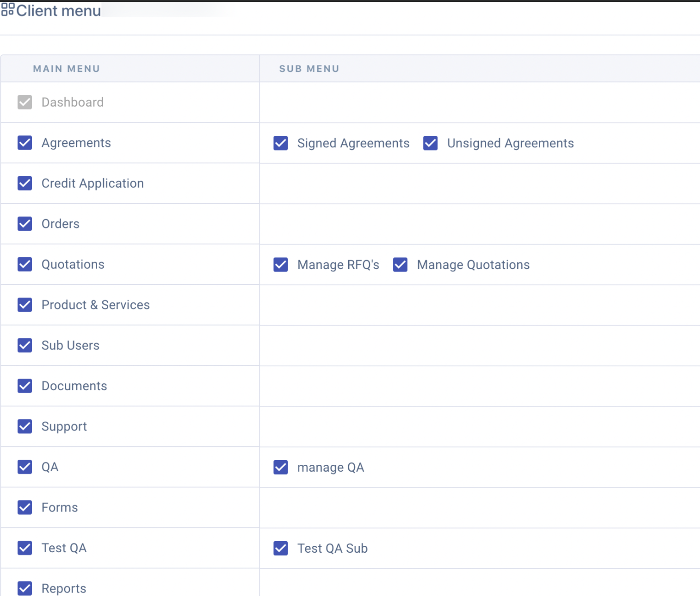Screen dimensions: 700x596
Task: Click the Main Menu column header
Action: pos(66,69)
